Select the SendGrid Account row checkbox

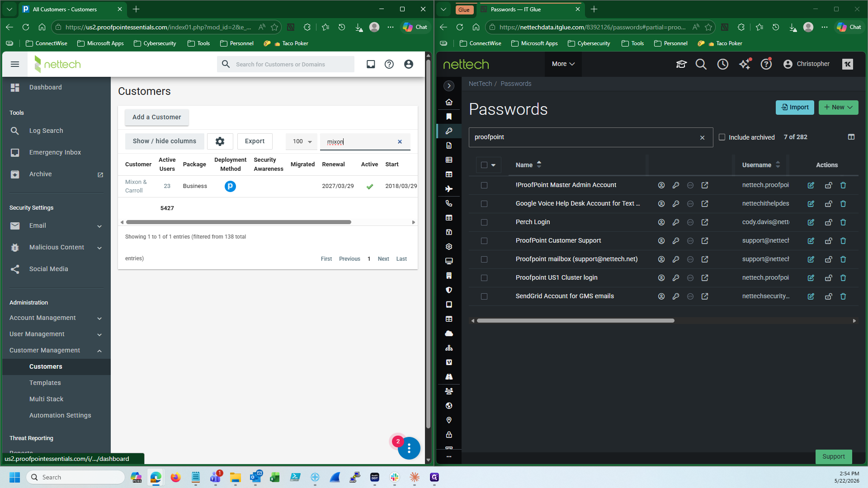[x=484, y=296]
